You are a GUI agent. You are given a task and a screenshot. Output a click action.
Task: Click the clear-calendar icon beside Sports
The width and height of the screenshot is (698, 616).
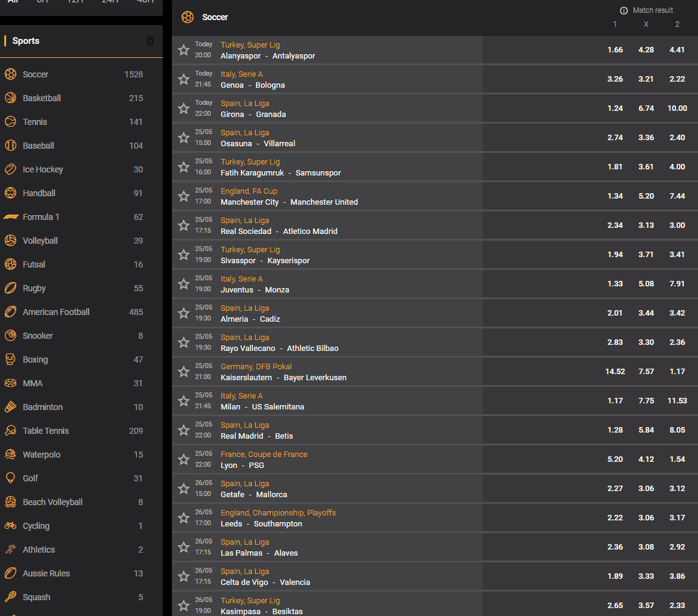151,40
